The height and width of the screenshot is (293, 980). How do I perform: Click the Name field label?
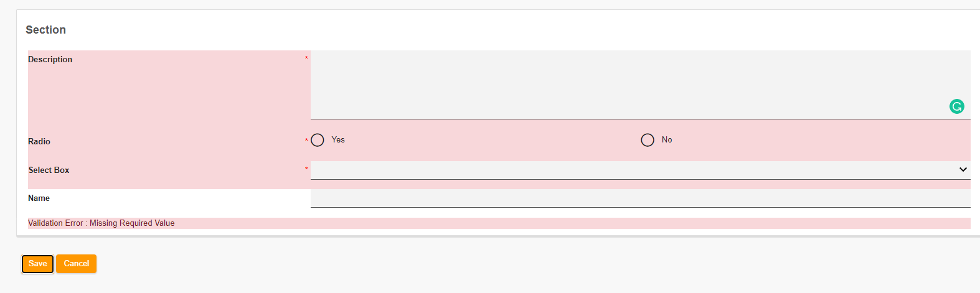(x=39, y=198)
